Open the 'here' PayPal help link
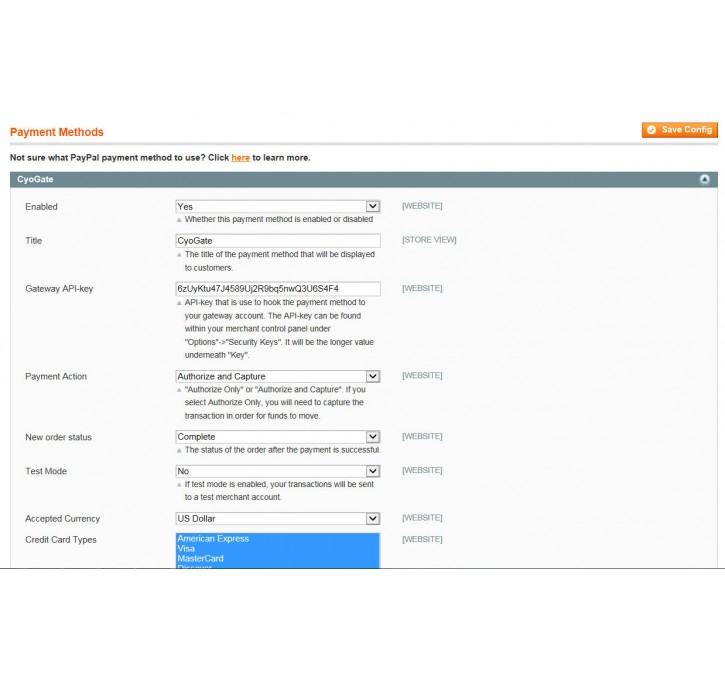Viewport: 725px width, 680px height. point(240,158)
